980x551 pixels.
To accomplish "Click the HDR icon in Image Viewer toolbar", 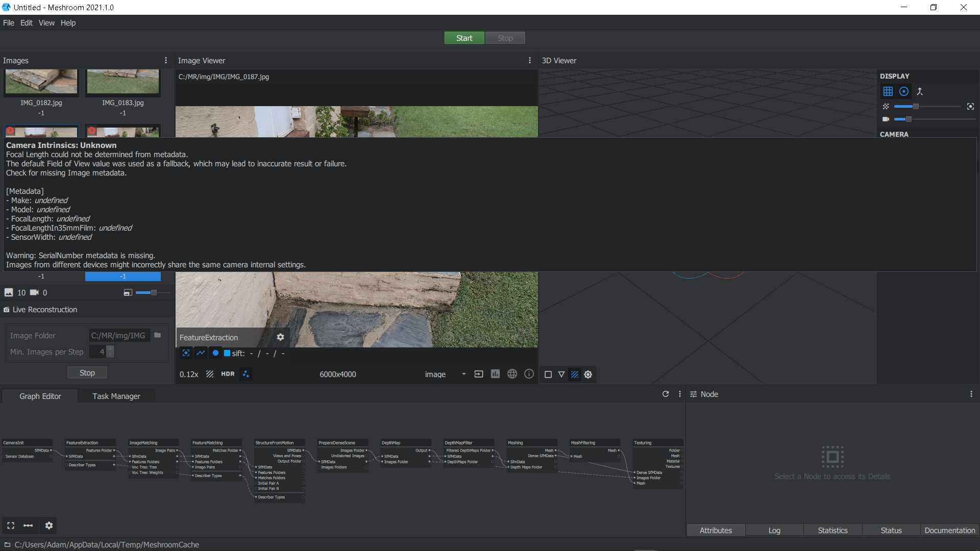I will coord(228,374).
